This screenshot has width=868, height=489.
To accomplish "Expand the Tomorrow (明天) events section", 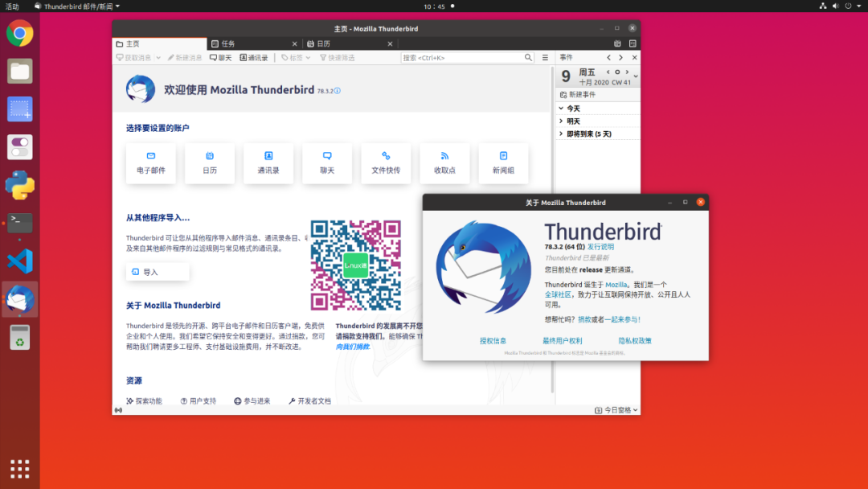I will coord(561,121).
